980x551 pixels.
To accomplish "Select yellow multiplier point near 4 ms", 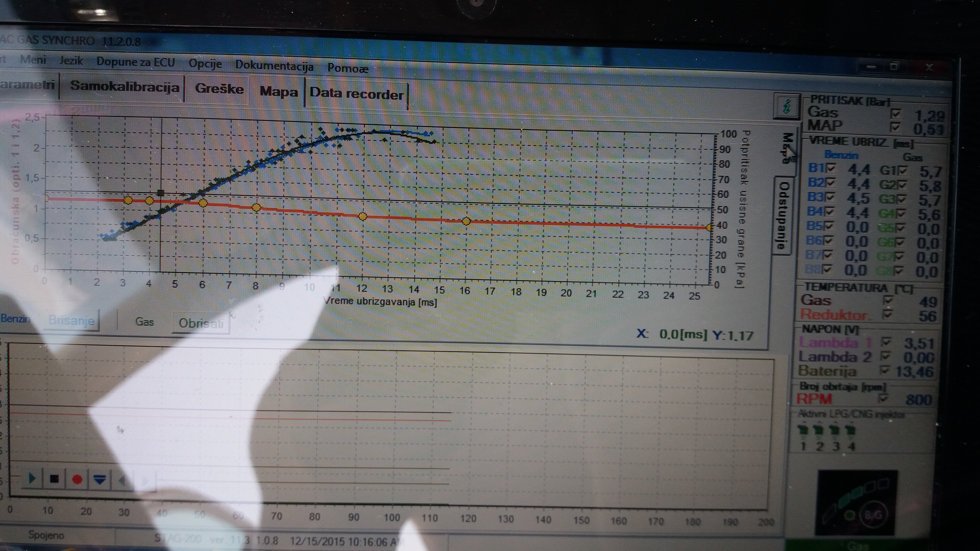I will (x=150, y=201).
